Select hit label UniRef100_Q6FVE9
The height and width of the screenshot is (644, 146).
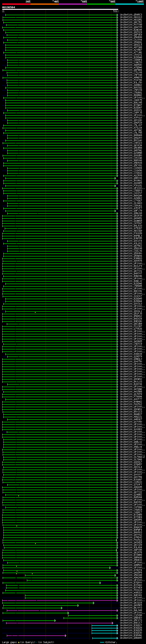click(131, 35)
